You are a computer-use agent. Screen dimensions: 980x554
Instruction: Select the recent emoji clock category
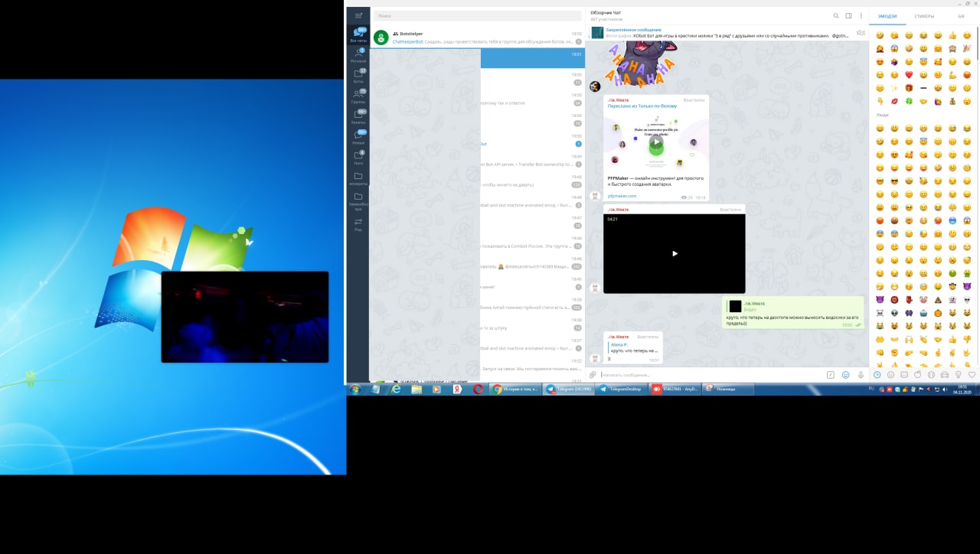pos(877,375)
